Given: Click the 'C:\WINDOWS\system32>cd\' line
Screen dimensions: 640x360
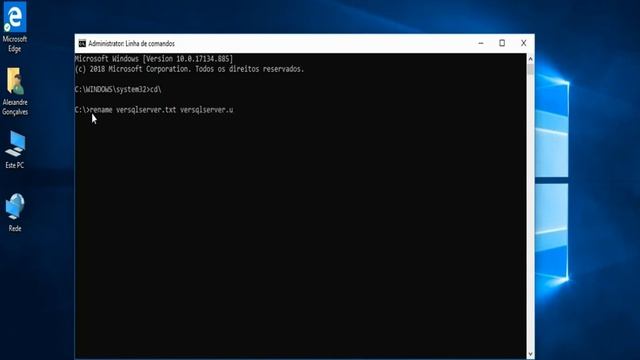Looking at the screenshot, I should [118, 89].
